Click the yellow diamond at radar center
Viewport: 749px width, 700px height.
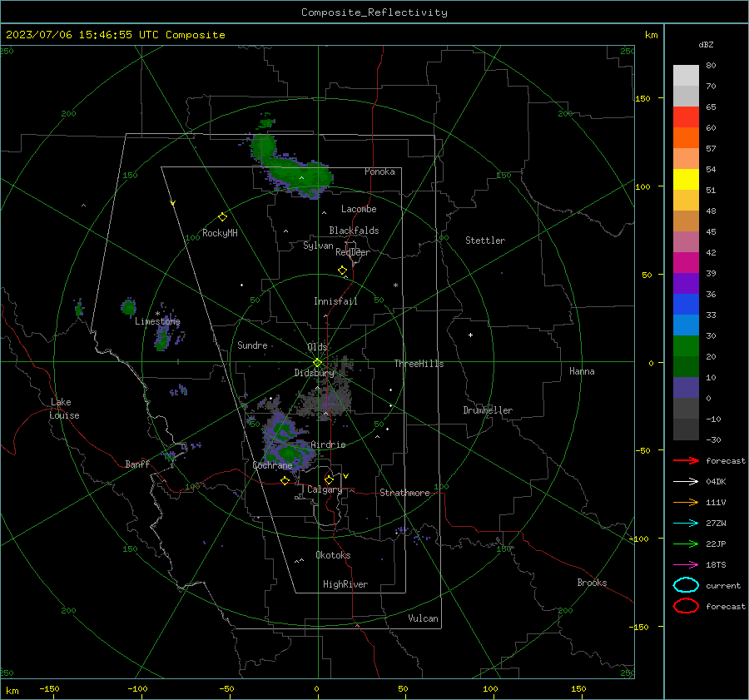coord(317,363)
